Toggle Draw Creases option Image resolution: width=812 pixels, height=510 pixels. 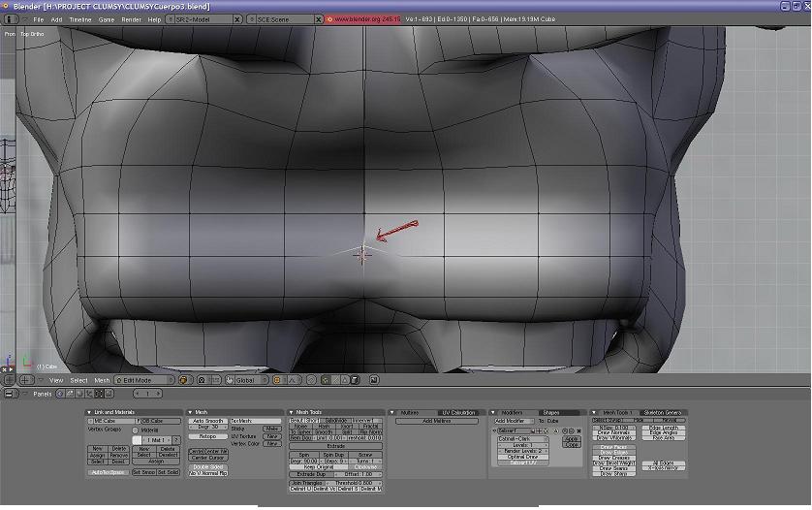tap(614, 458)
